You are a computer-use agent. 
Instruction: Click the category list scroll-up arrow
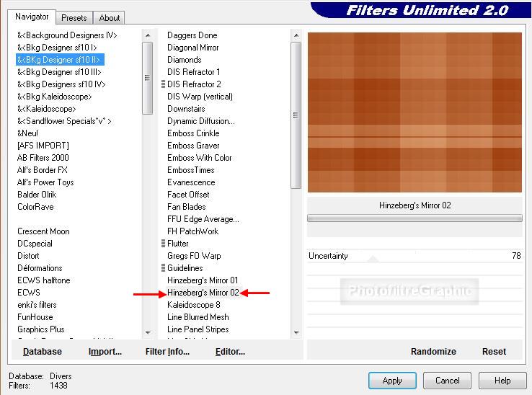coord(148,35)
